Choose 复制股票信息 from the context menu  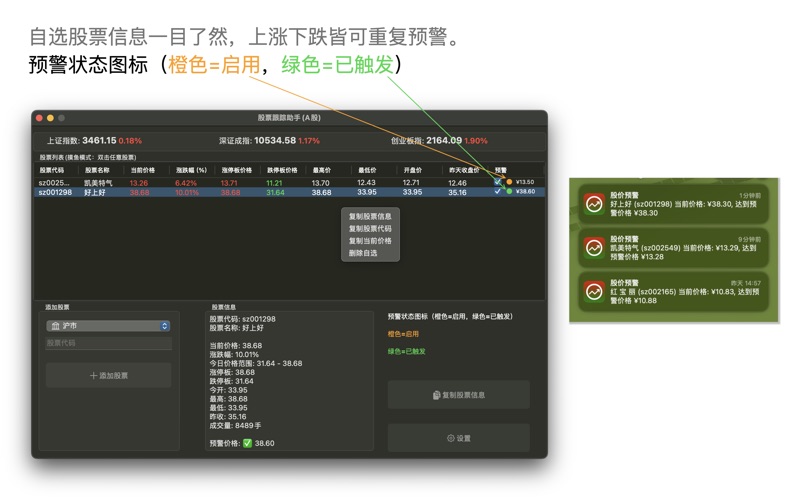point(370,216)
